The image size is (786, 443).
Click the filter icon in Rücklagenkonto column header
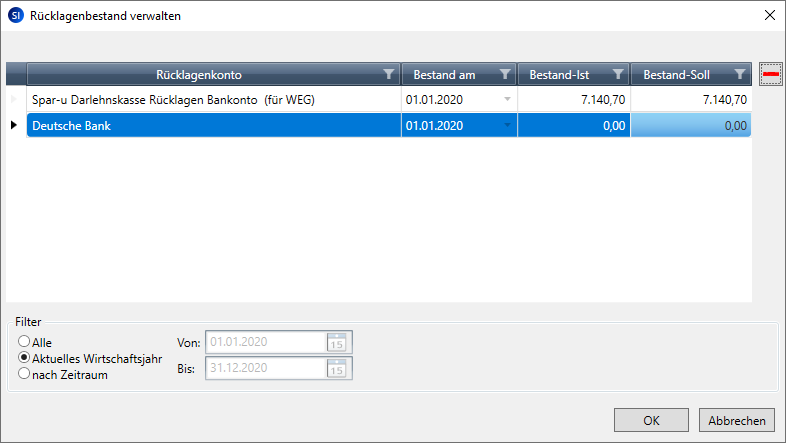pyautogui.click(x=388, y=74)
